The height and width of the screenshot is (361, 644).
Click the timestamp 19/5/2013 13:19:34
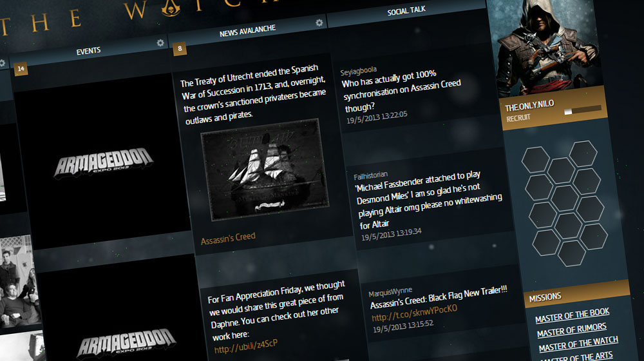click(x=391, y=235)
